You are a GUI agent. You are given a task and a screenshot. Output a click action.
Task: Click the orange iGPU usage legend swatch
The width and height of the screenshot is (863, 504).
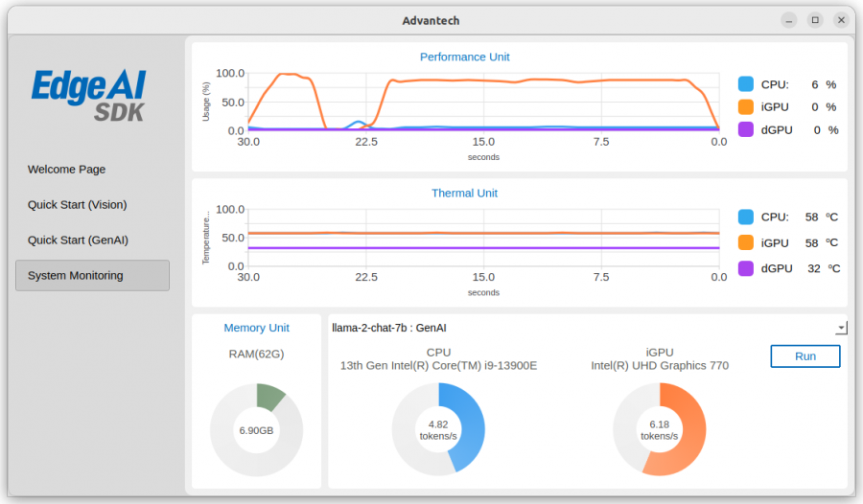[746, 106]
